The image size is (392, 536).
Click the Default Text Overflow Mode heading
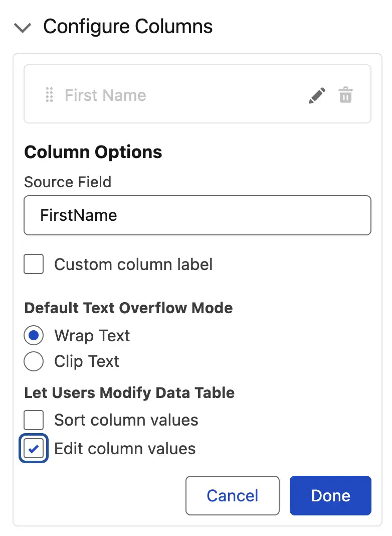pos(128,308)
